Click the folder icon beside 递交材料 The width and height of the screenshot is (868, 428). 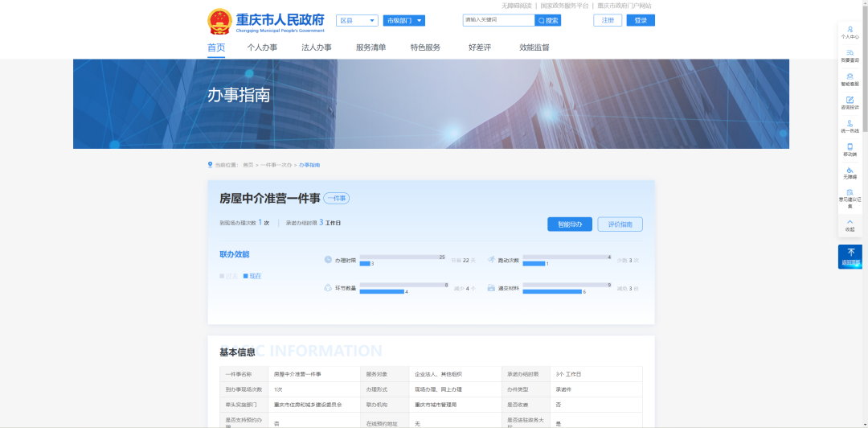(x=491, y=288)
